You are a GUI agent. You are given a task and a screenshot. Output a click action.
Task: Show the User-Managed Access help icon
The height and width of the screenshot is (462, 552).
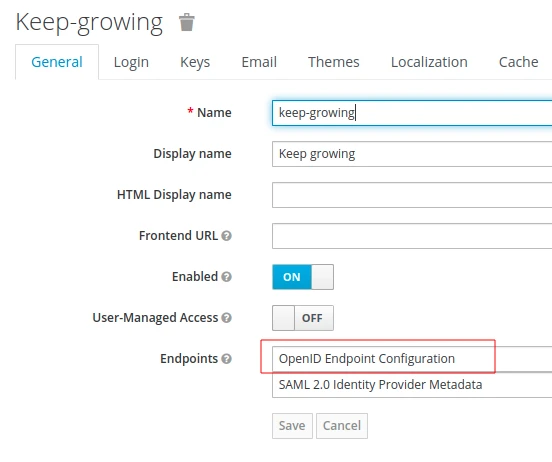coord(226,318)
